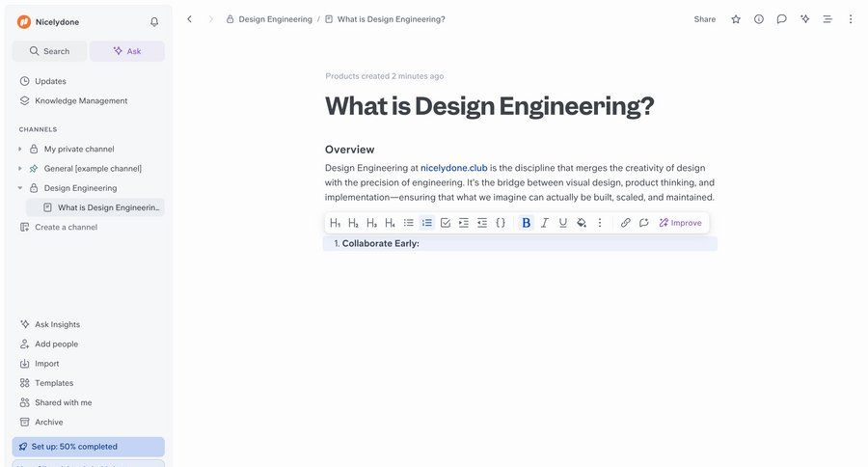
Task: Open Templates in the sidebar
Action: click(54, 383)
